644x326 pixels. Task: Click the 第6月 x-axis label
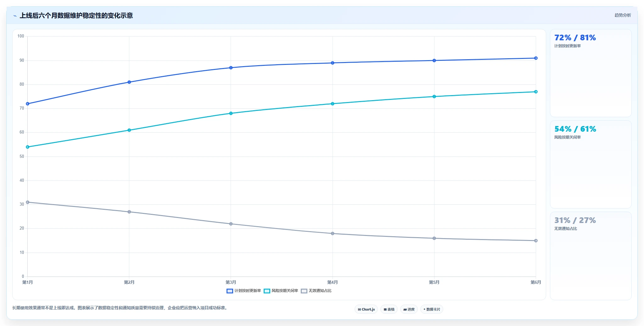point(536,282)
